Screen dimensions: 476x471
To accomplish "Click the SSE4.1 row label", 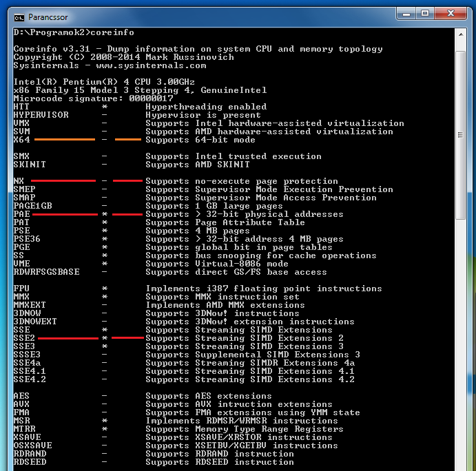I will pos(30,371).
